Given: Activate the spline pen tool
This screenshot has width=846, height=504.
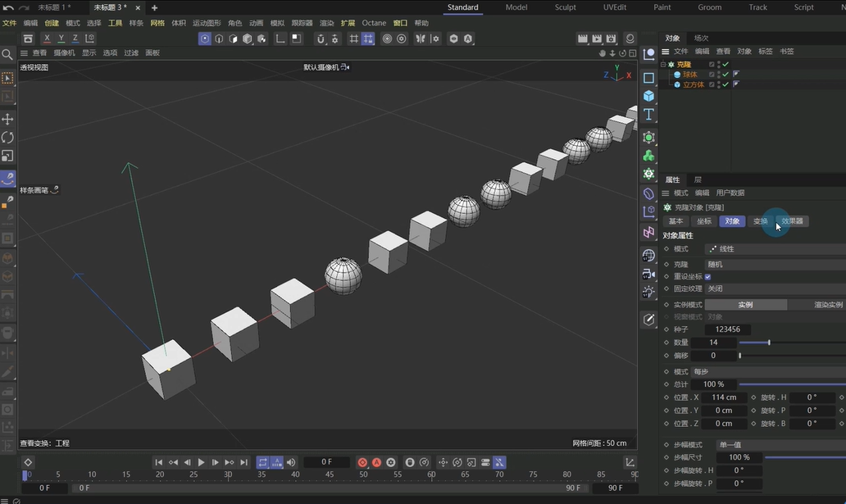Looking at the screenshot, I should click(7, 178).
